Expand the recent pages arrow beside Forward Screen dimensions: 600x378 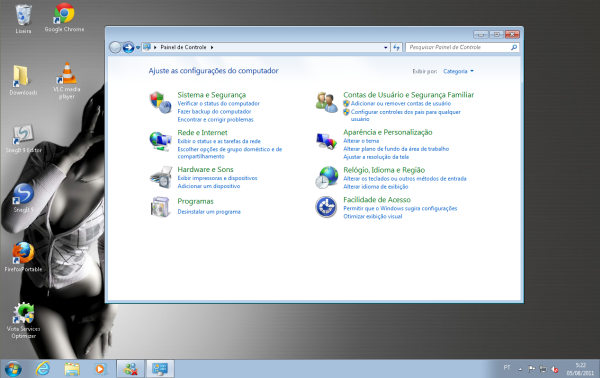click(x=138, y=48)
